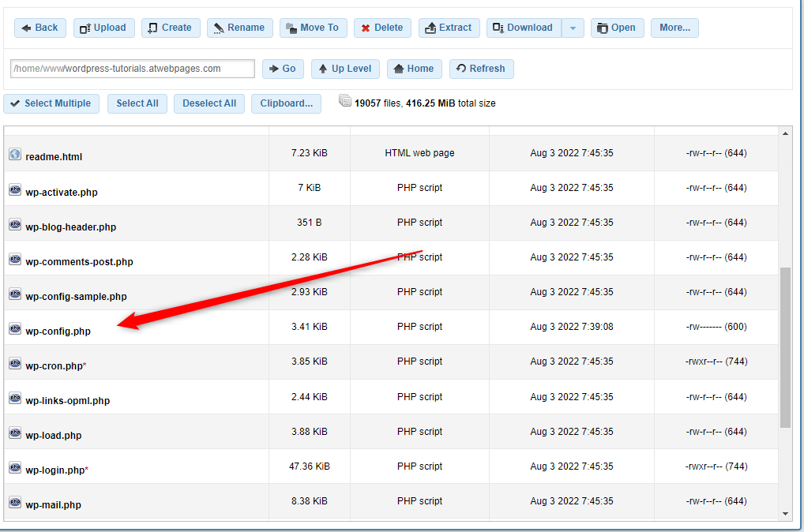The image size is (804, 532).
Task: Click into the directory path field
Action: coord(133,69)
